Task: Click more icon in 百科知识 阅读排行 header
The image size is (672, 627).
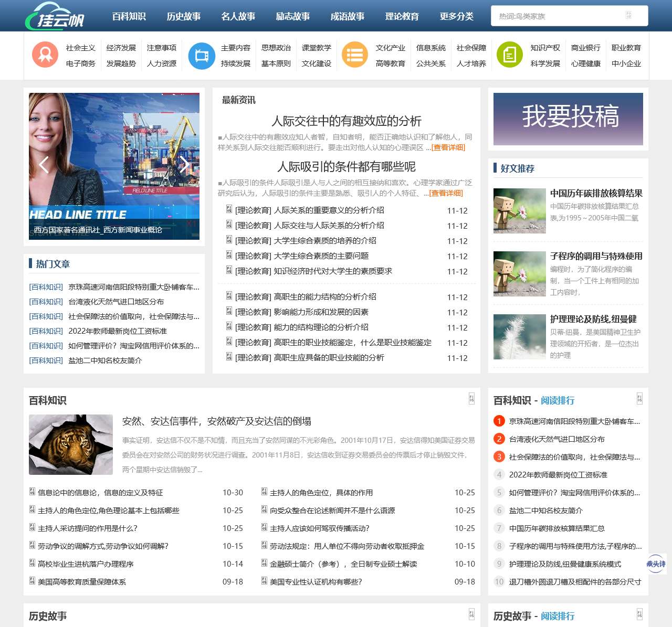Action: (639, 399)
